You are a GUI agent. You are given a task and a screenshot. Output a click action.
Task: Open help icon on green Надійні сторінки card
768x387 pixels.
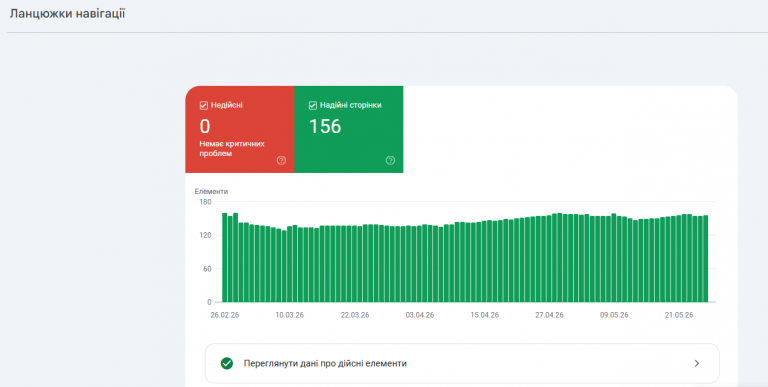[390, 160]
